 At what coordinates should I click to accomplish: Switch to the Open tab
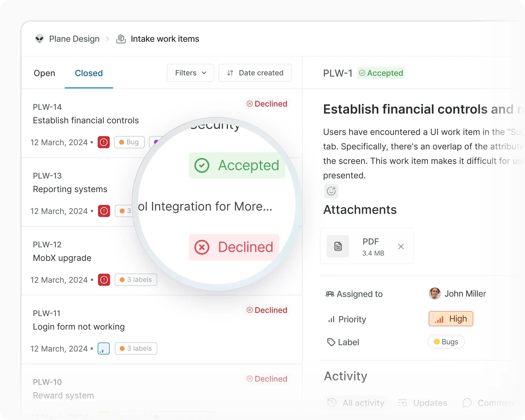[x=44, y=73]
